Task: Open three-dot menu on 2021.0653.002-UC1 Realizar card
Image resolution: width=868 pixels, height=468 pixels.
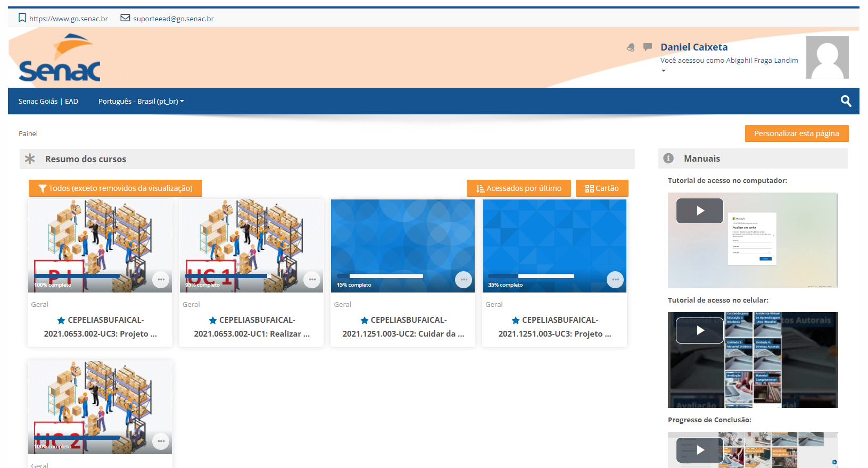Action: [312, 280]
